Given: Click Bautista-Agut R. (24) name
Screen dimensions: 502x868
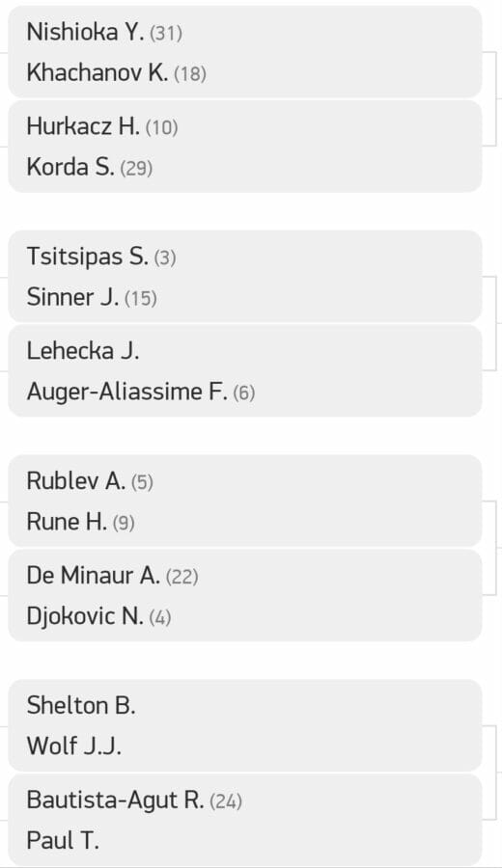Looking at the screenshot, I should coord(134,800).
